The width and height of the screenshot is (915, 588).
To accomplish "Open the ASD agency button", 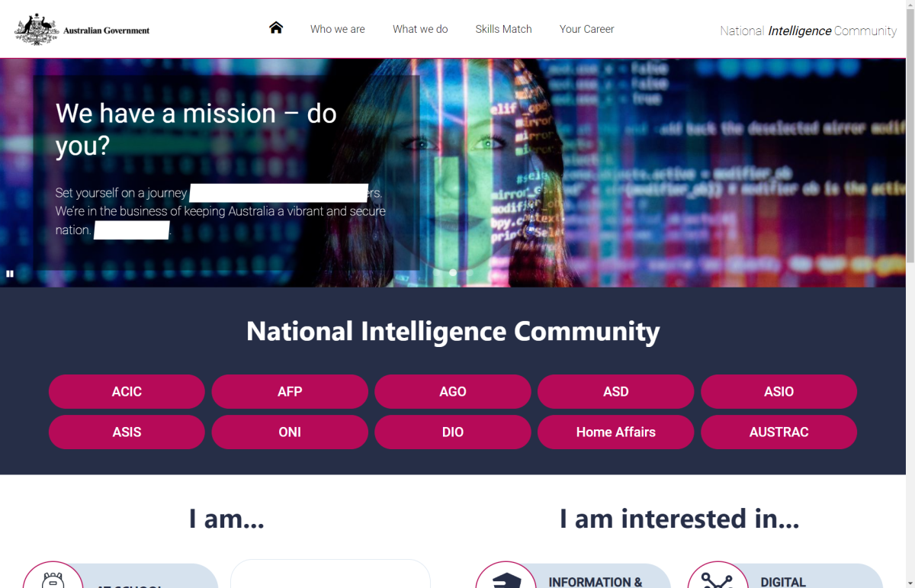I will coord(616,391).
